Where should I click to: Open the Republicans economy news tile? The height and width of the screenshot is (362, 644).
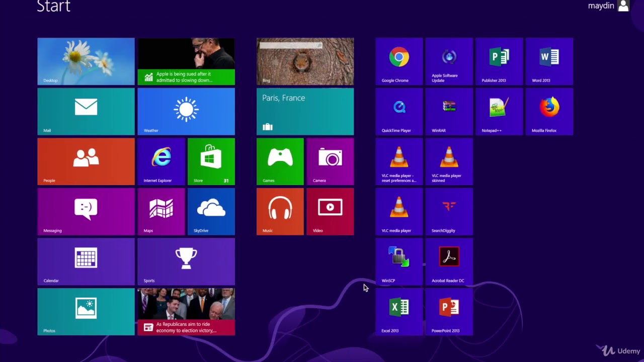point(186,312)
